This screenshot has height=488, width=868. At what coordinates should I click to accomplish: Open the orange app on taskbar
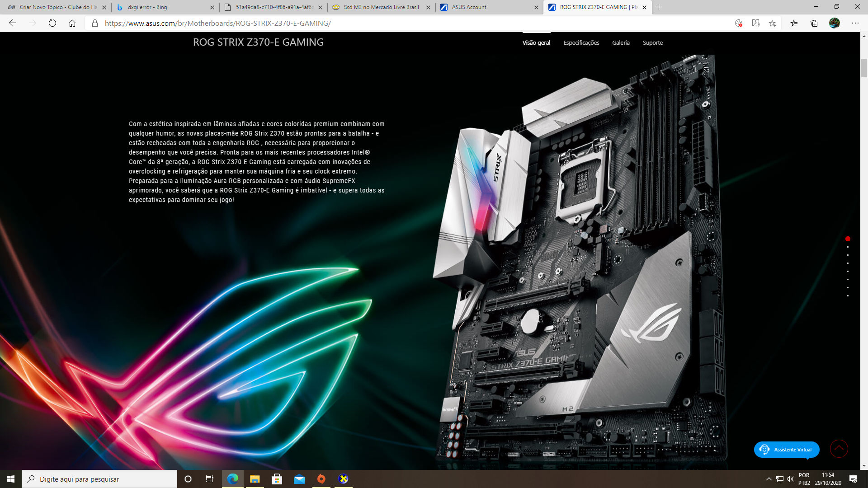click(321, 479)
